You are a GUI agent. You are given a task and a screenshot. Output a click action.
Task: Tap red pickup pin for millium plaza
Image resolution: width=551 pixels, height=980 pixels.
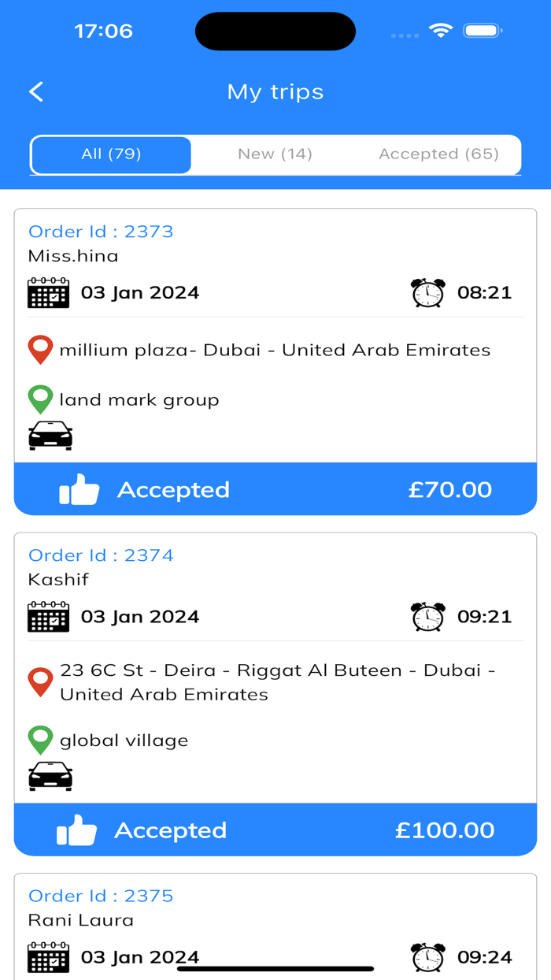coord(40,350)
